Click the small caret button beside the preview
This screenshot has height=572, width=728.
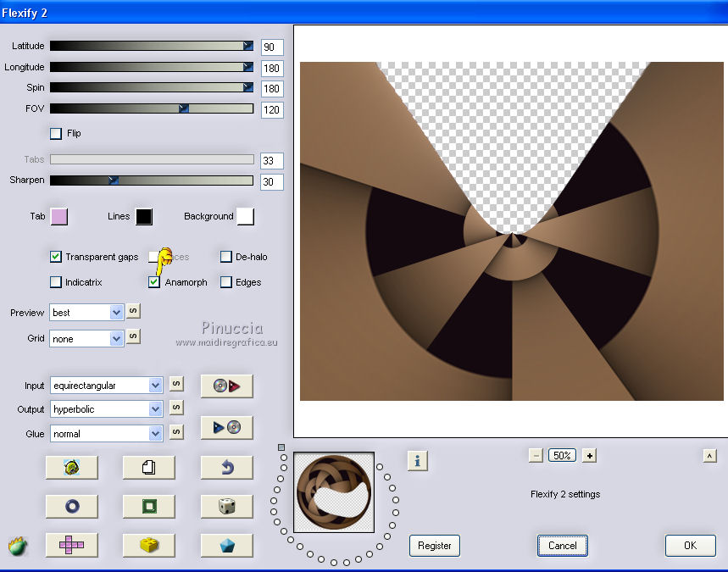(709, 455)
